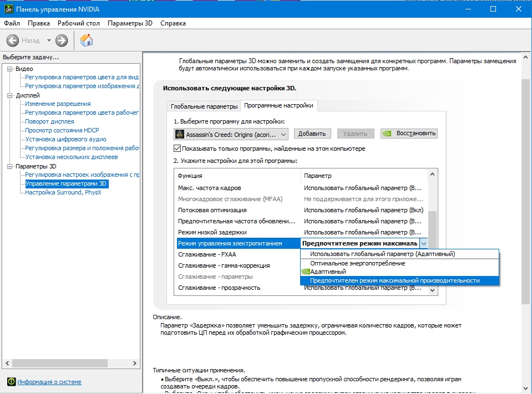Click NVIDIA Control Panel title bar icon
Viewport: 532px width, 394px height.
(8, 9)
